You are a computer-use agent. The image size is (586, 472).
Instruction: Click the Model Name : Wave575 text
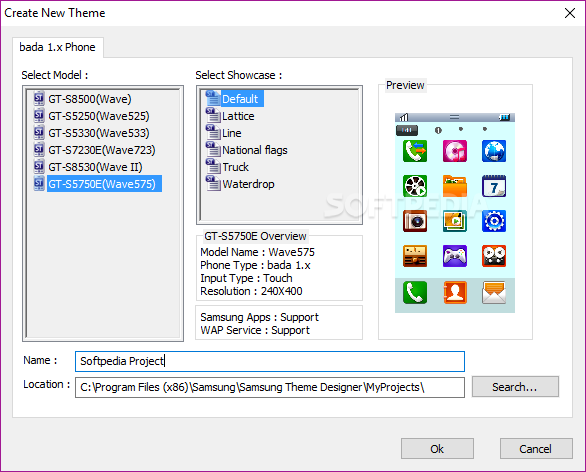point(257,252)
